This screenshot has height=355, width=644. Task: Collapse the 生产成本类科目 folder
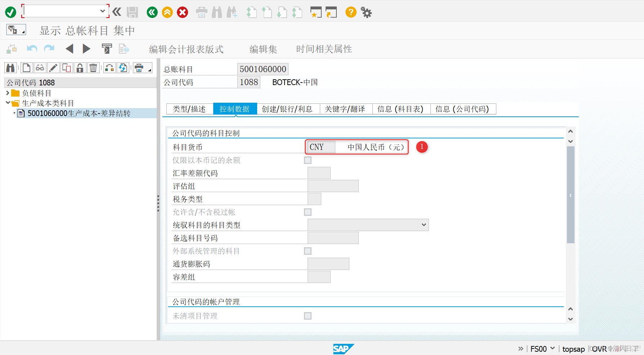pos(8,103)
